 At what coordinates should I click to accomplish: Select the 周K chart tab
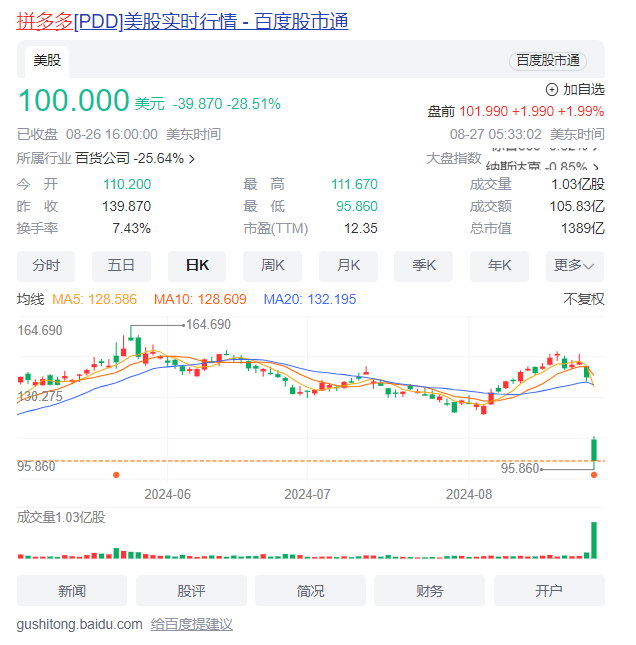(x=272, y=266)
